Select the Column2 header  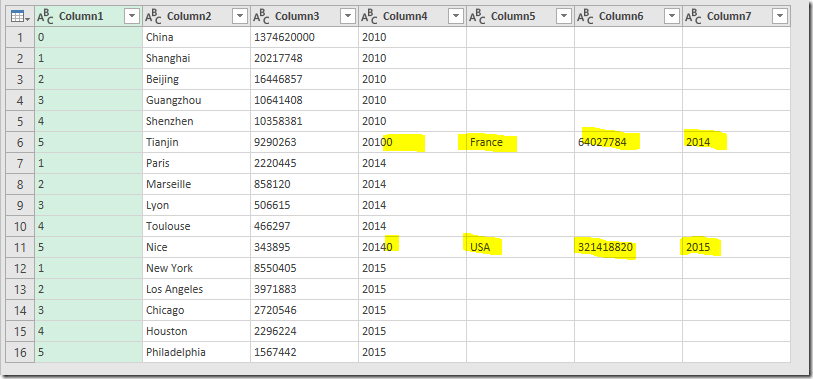(197, 17)
